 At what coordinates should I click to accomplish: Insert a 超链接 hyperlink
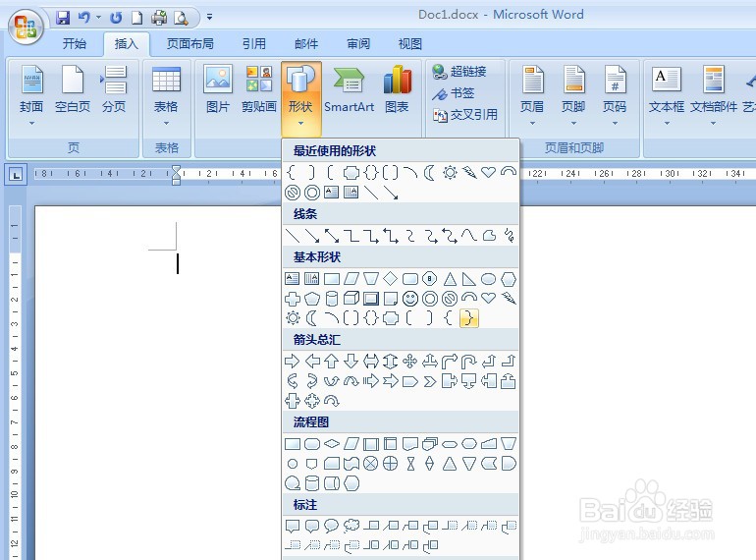pyautogui.click(x=459, y=72)
